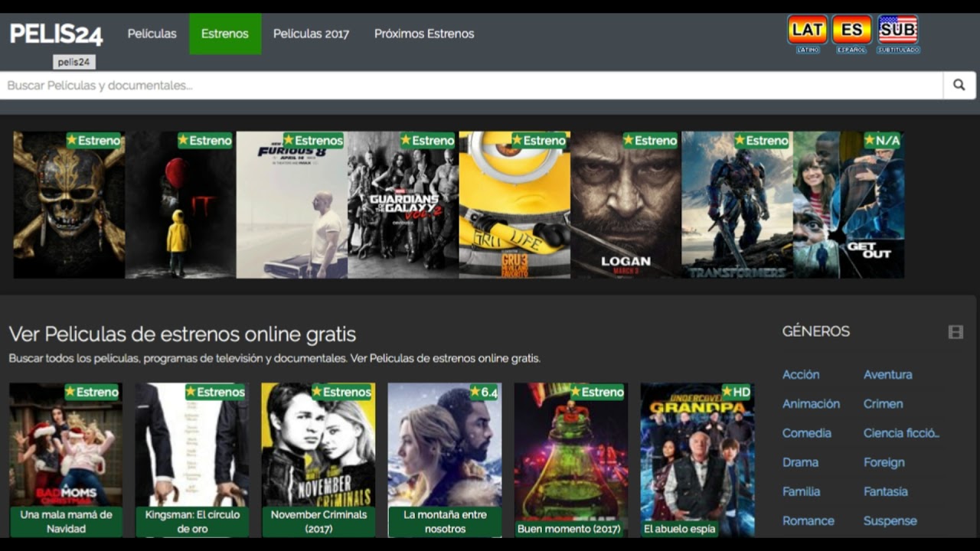Click the film icon beside GÉNEROS
Screen dimensions: 980x551
pyautogui.click(x=955, y=332)
